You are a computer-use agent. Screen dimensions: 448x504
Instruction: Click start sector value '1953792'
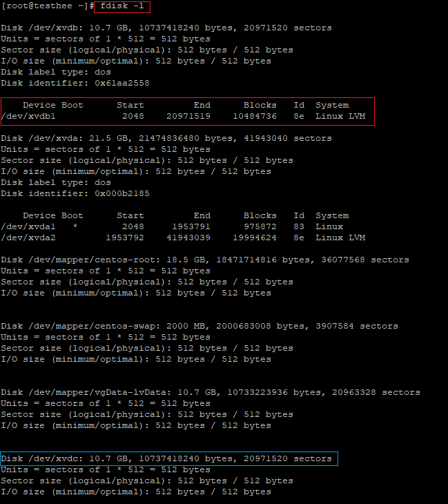click(x=125, y=238)
